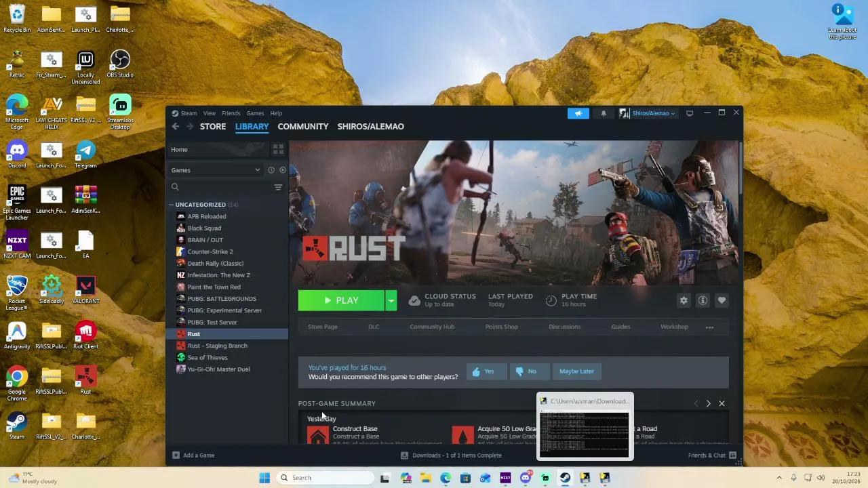Open Steam notifications bell icon

pos(604,113)
